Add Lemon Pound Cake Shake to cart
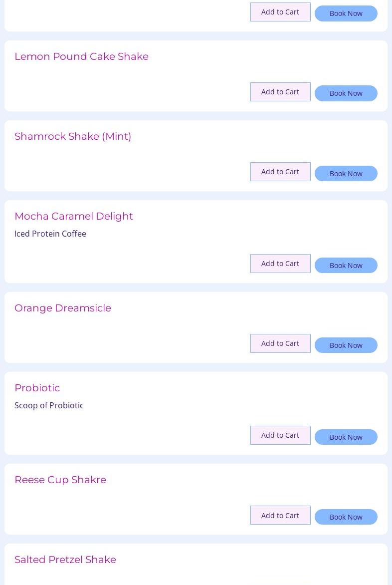Viewport: 392px width, 585px height. tap(280, 92)
